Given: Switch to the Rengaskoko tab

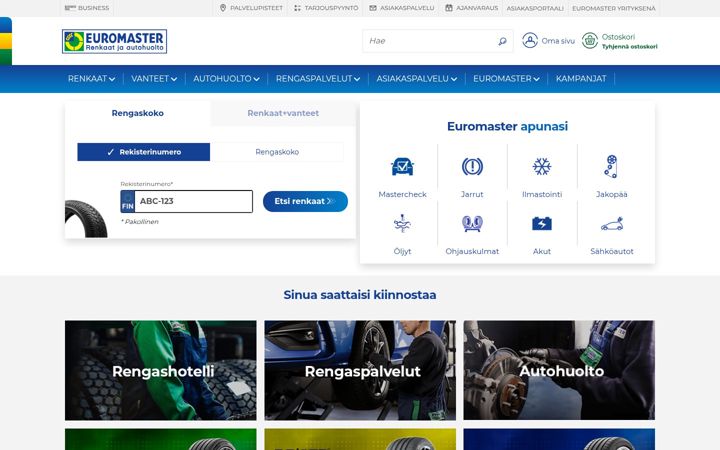Looking at the screenshot, I should tap(138, 113).
